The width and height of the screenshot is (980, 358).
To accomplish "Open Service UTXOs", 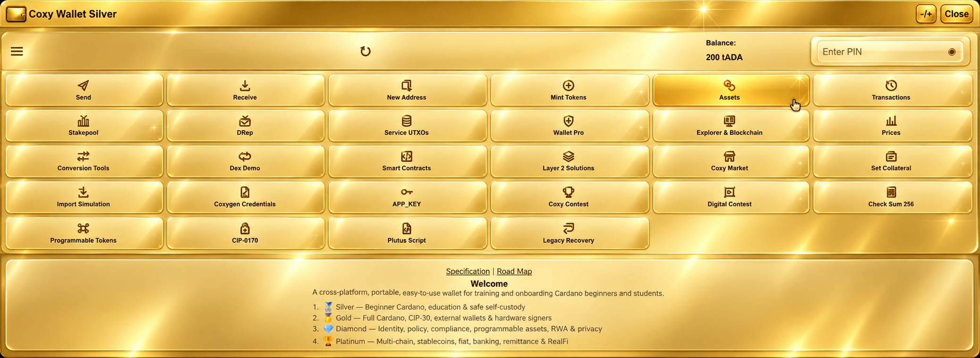I will [x=407, y=126].
